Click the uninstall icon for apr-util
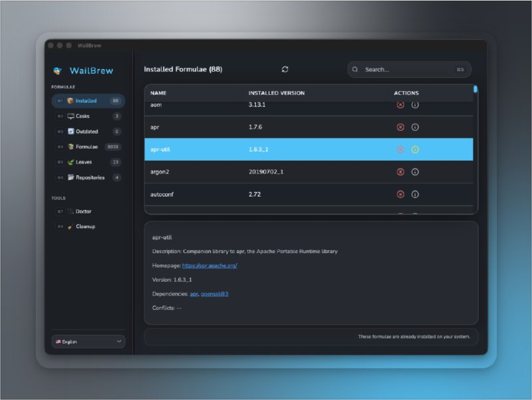532x400 pixels. (x=400, y=150)
